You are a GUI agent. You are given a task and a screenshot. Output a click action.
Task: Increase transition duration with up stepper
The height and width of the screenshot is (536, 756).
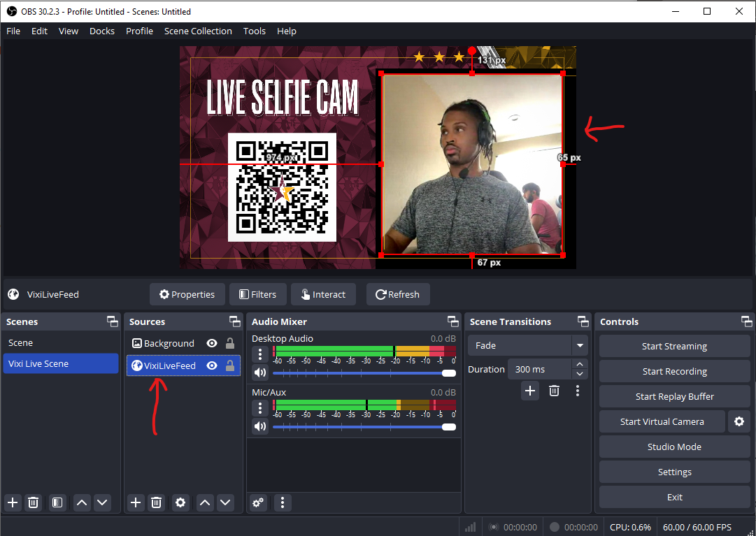pos(579,364)
